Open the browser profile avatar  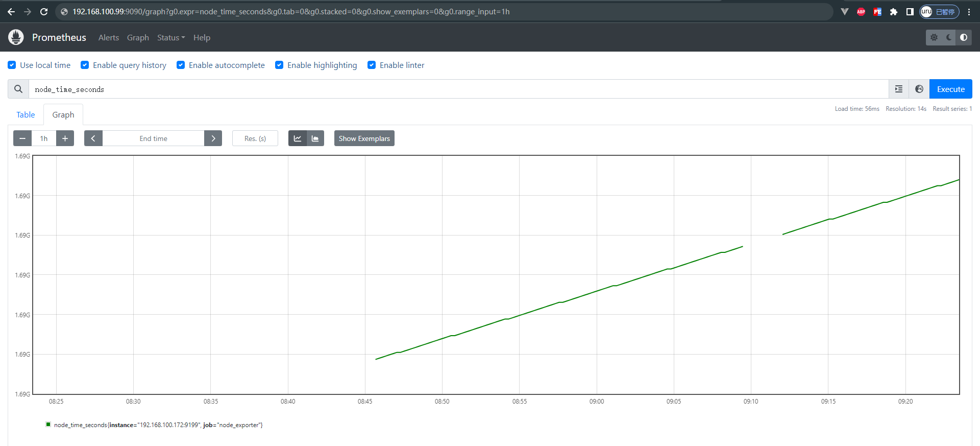click(x=926, y=11)
